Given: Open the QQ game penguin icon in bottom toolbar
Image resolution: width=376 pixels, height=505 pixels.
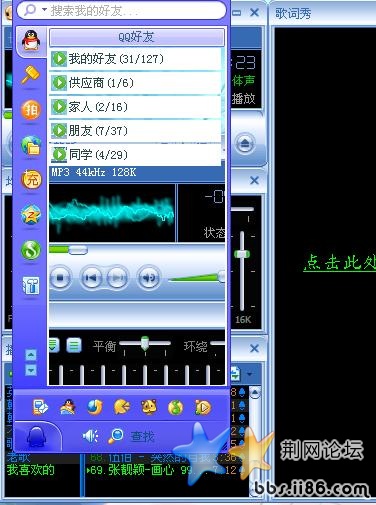Looking at the screenshot, I should pos(68,407).
